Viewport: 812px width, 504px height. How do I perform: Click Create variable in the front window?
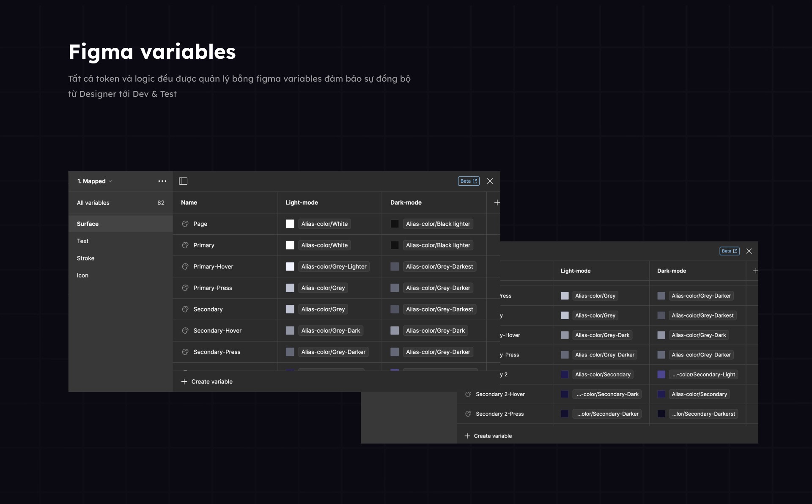(x=207, y=381)
